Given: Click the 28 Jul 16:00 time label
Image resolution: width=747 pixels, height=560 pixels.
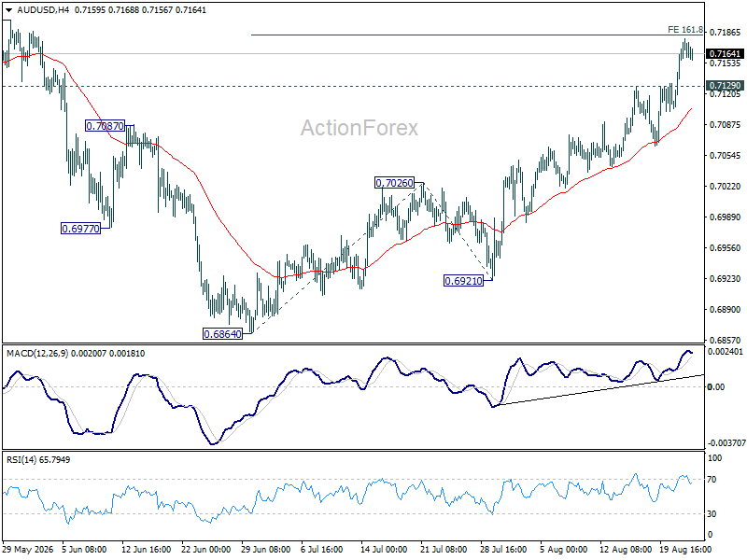Looking at the screenshot, I should point(503,550).
